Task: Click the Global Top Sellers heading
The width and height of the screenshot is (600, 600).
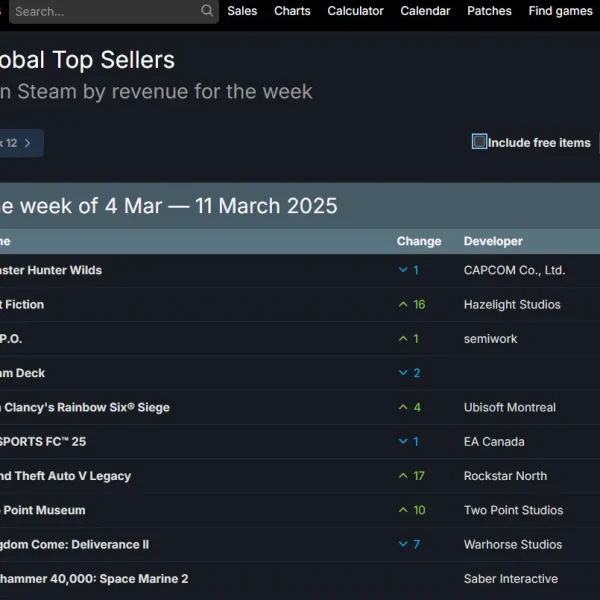Action: click(87, 60)
